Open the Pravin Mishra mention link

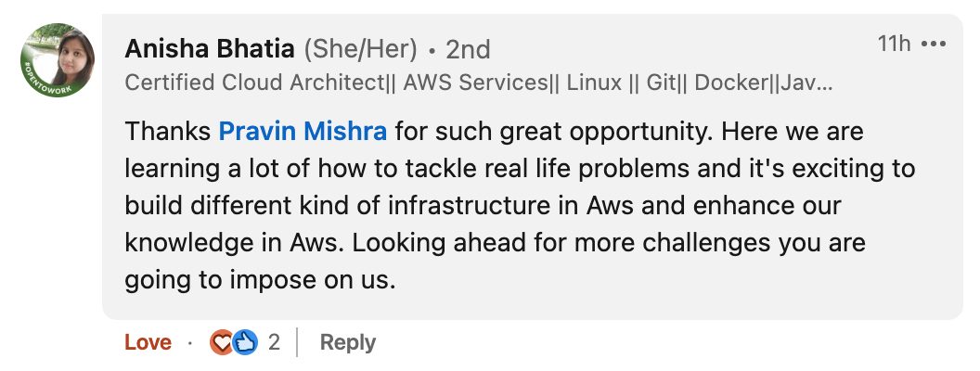pos(303,131)
